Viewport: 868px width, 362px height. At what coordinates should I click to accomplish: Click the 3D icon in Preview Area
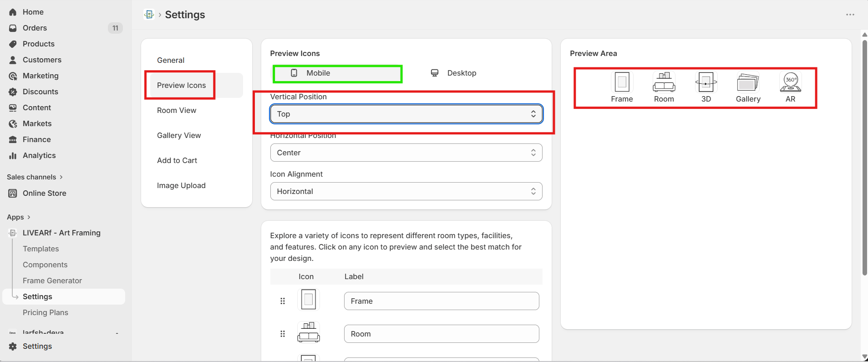coord(706,82)
